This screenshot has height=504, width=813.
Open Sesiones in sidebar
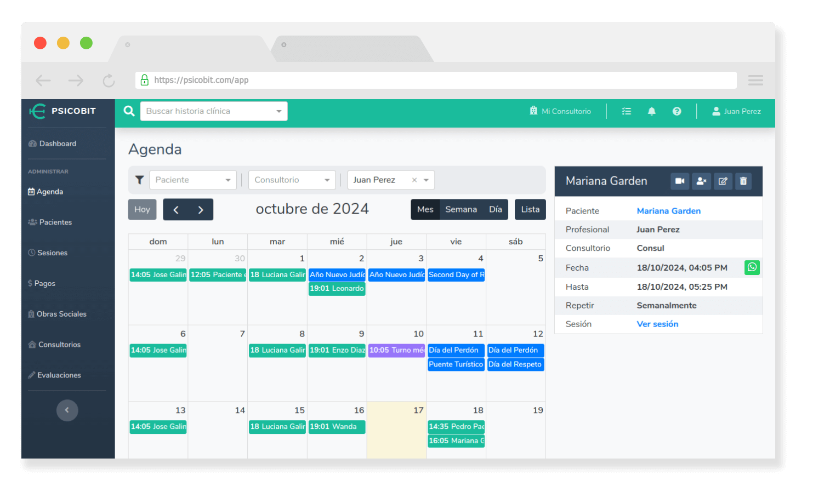click(x=48, y=253)
